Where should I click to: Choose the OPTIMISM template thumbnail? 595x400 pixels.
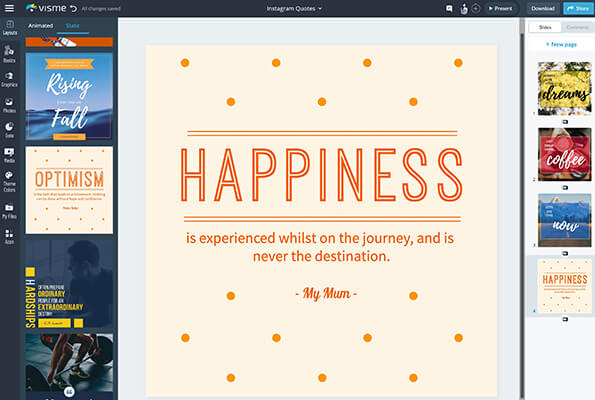point(69,190)
